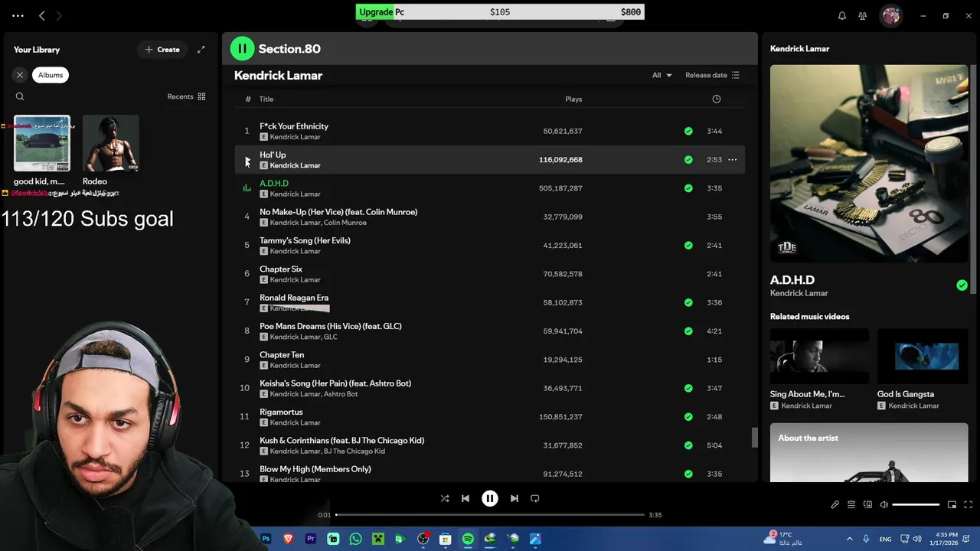Skip to the next track
The image size is (980, 551).
pyautogui.click(x=514, y=498)
